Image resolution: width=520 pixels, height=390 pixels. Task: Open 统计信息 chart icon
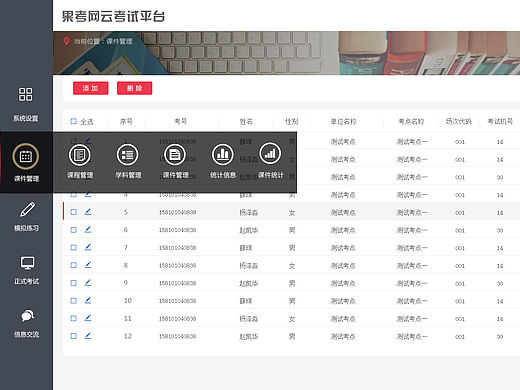pyautogui.click(x=223, y=155)
